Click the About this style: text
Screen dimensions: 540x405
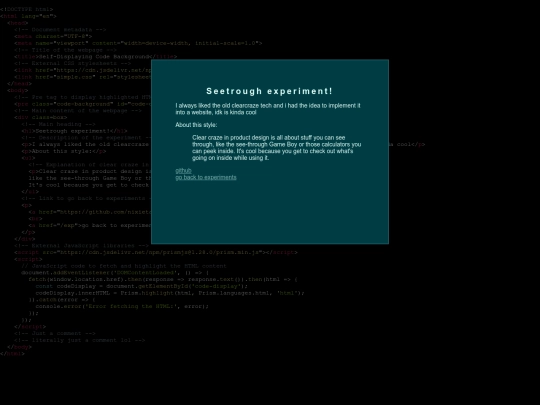click(196, 125)
